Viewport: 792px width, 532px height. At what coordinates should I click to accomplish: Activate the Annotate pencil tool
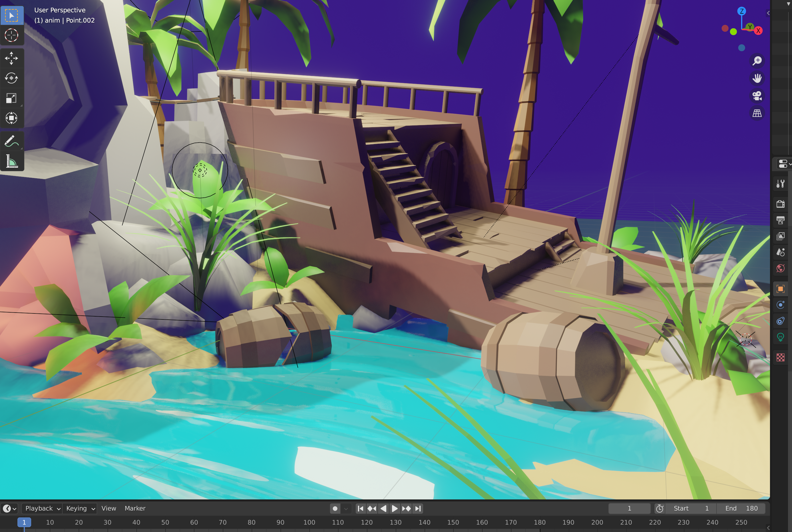tap(11, 141)
